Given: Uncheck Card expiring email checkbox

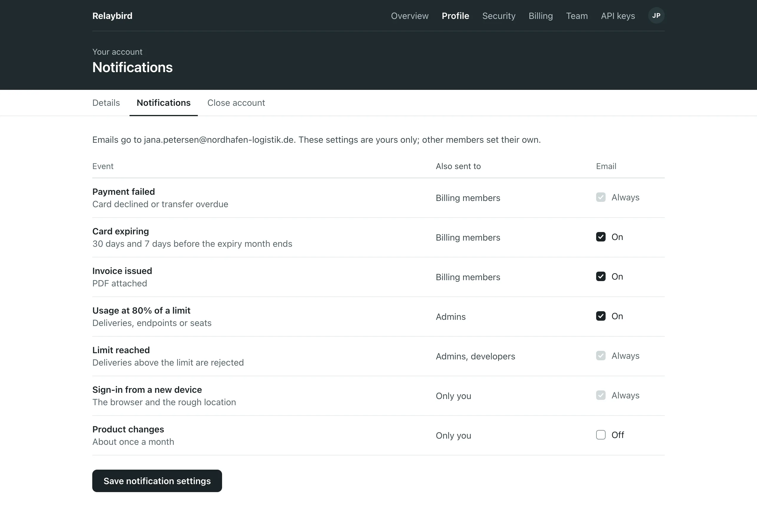Looking at the screenshot, I should point(601,237).
